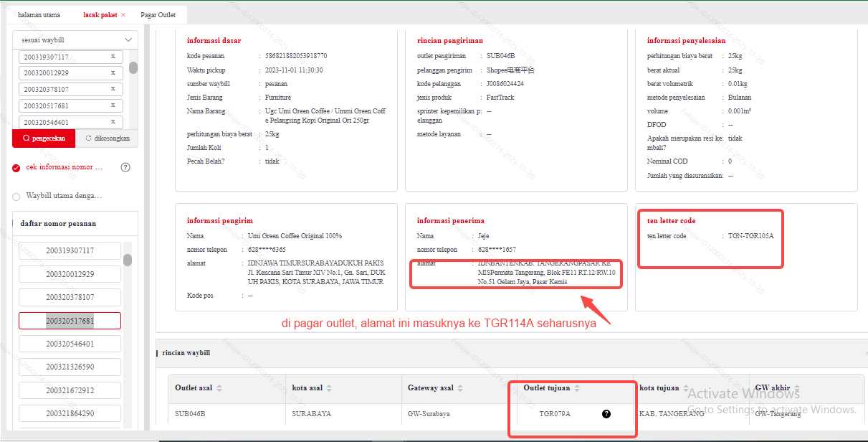Screen dimensions: 868x442
Task: Remove waybill 200319307117 from input list
Action: pos(113,56)
